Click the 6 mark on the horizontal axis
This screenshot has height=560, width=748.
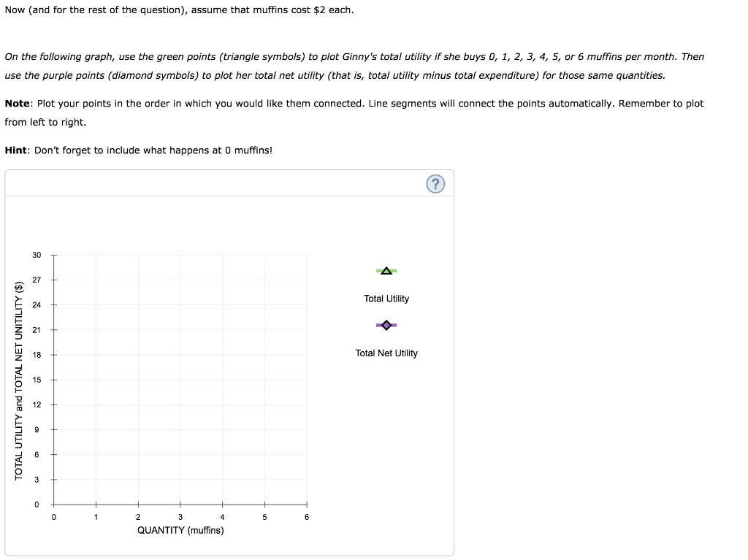(306, 517)
